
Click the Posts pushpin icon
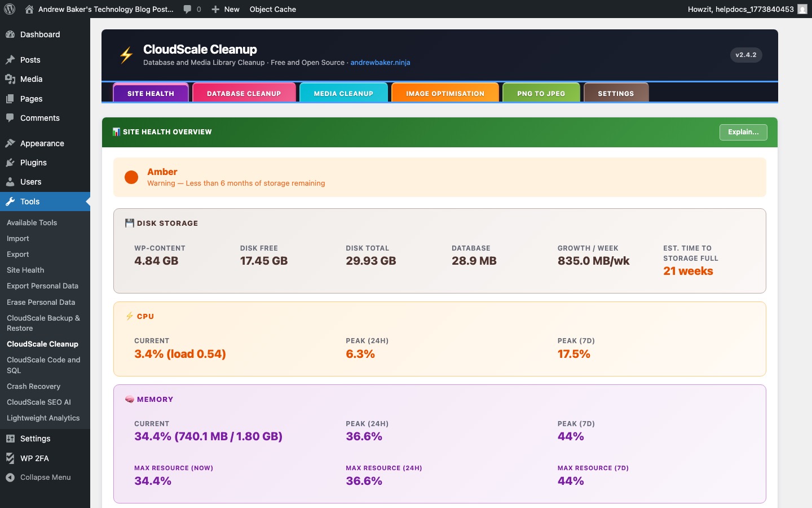pos(10,60)
